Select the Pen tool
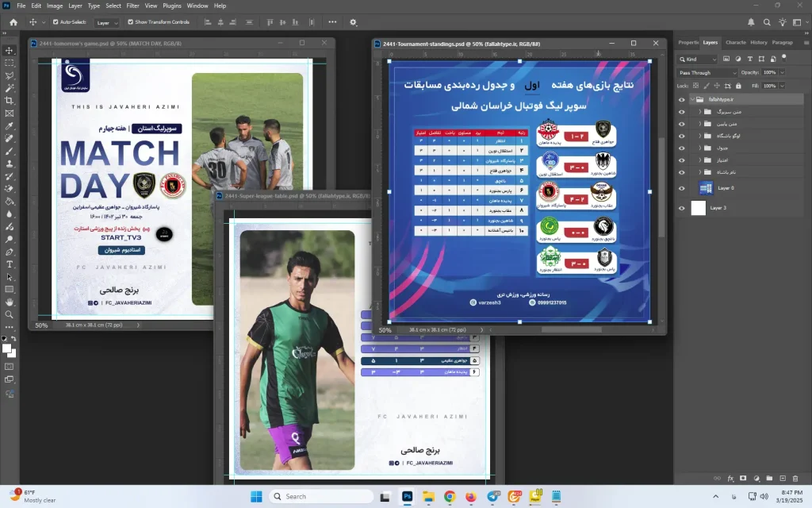The width and height of the screenshot is (812, 508). click(10, 252)
